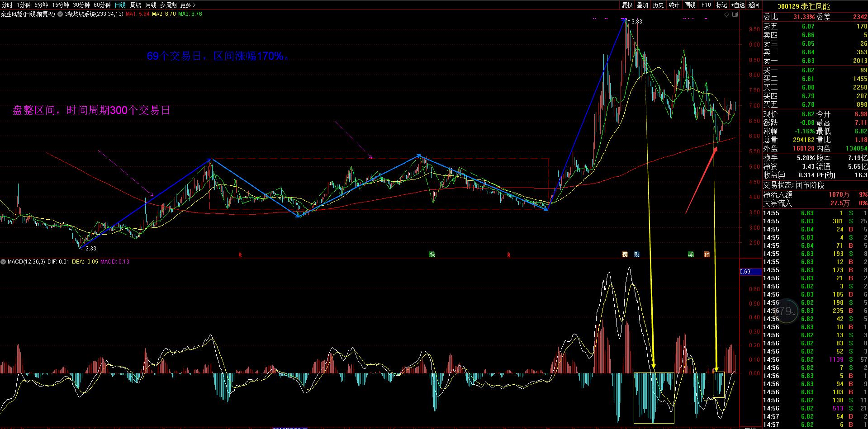Click the 总量 294182 value

pos(804,140)
